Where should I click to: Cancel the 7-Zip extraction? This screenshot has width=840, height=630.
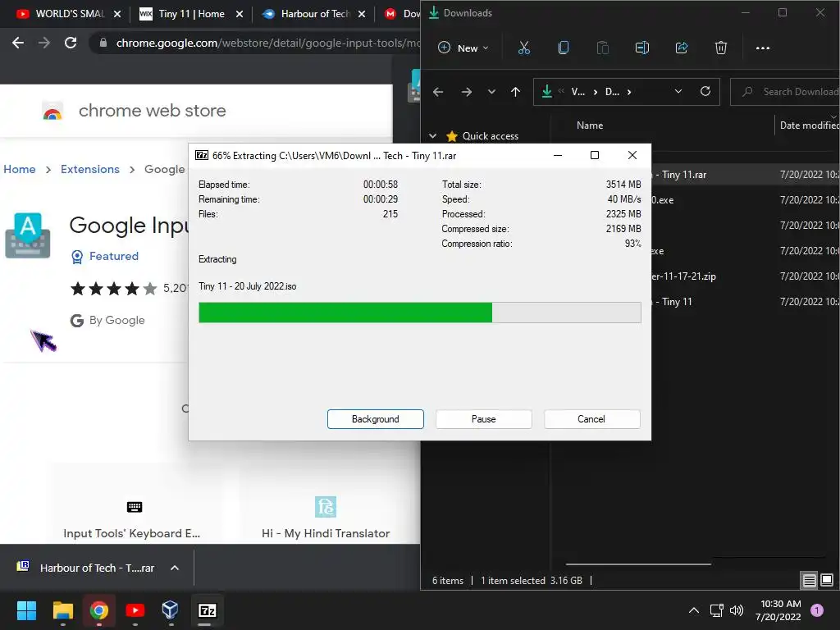tap(592, 419)
